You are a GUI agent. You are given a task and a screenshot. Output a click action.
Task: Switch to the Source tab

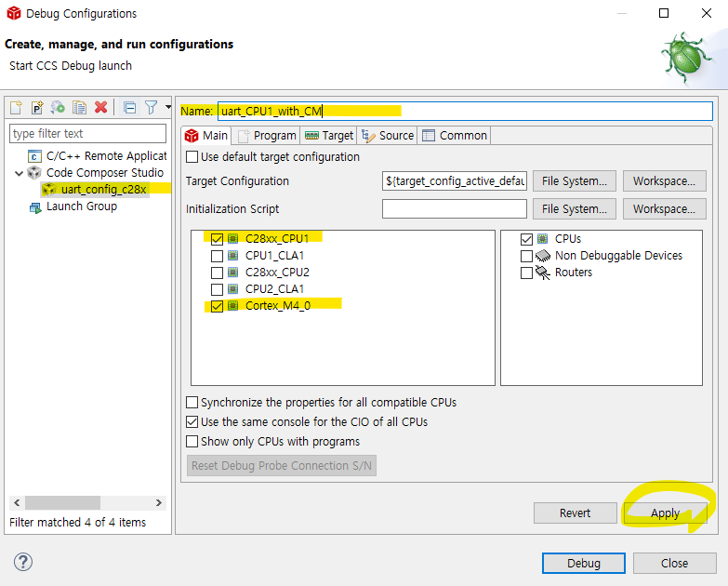pos(387,136)
